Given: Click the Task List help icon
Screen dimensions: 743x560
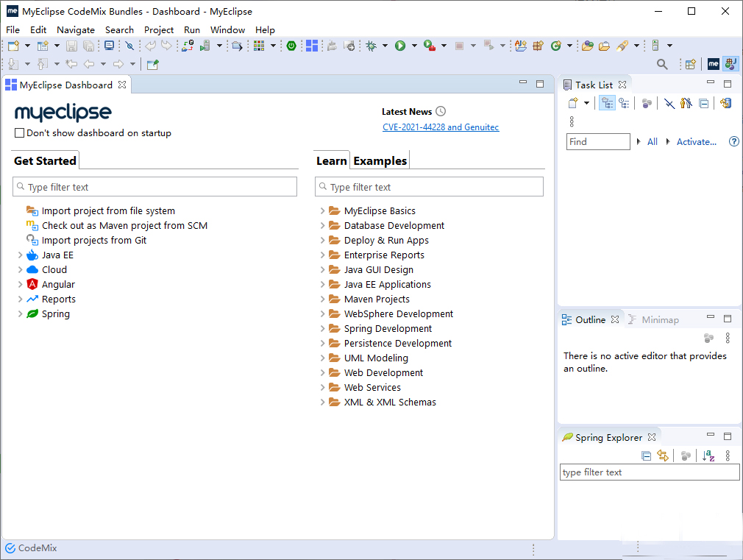Looking at the screenshot, I should point(733,141).
